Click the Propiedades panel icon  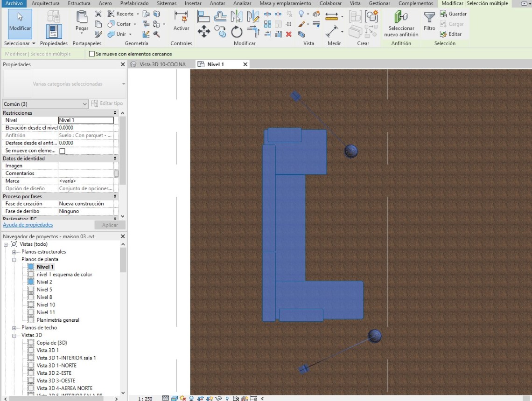pos(54,31)
